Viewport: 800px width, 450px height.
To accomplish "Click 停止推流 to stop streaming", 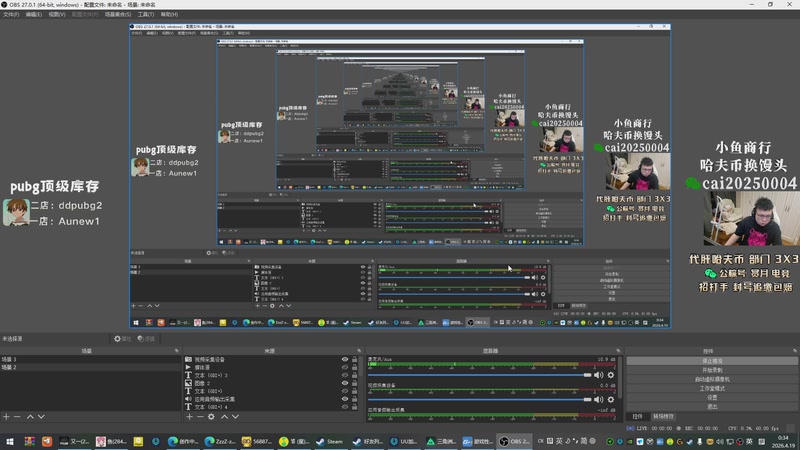I will (x=712, y=361).
